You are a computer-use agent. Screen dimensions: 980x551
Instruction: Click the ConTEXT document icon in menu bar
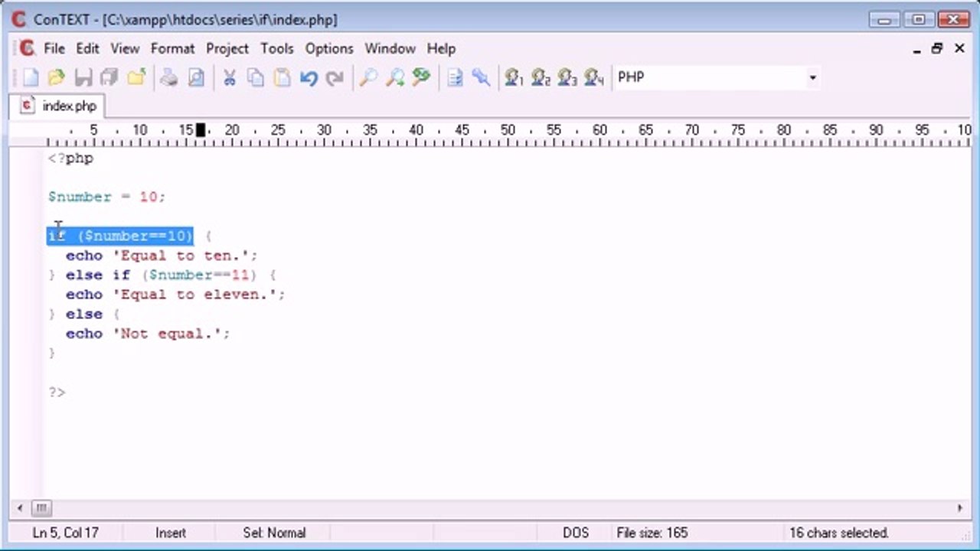pyautogui.click(x=27, y=48)
